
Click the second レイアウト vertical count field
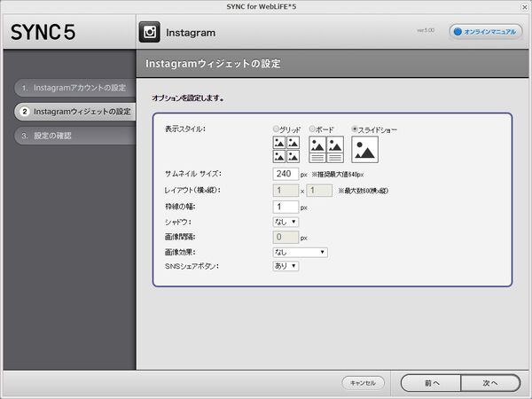(319, 191)
